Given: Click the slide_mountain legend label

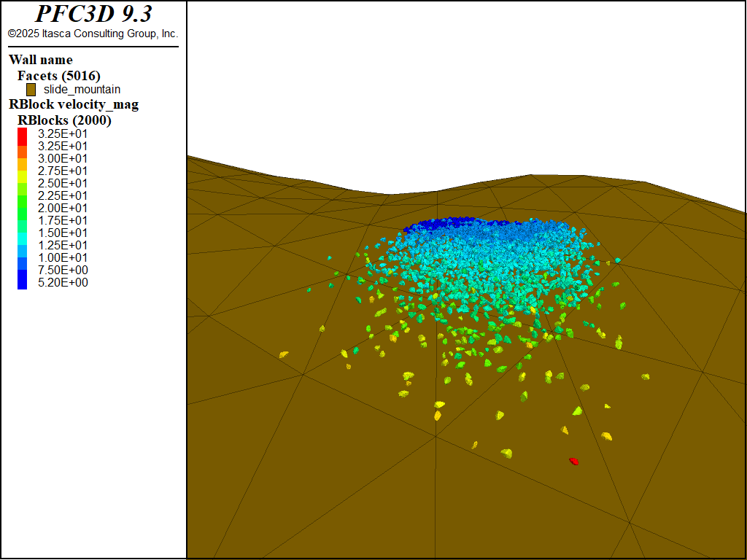Looking at the screenshot, I should tap(82, 90).
